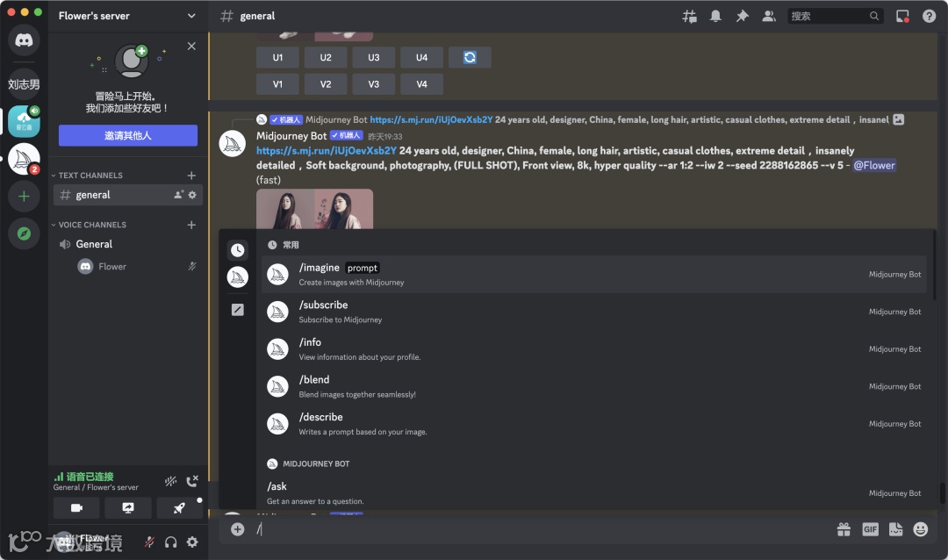Click the V4 variation button
The image size is (948, 560).
[x=421, y=84]
